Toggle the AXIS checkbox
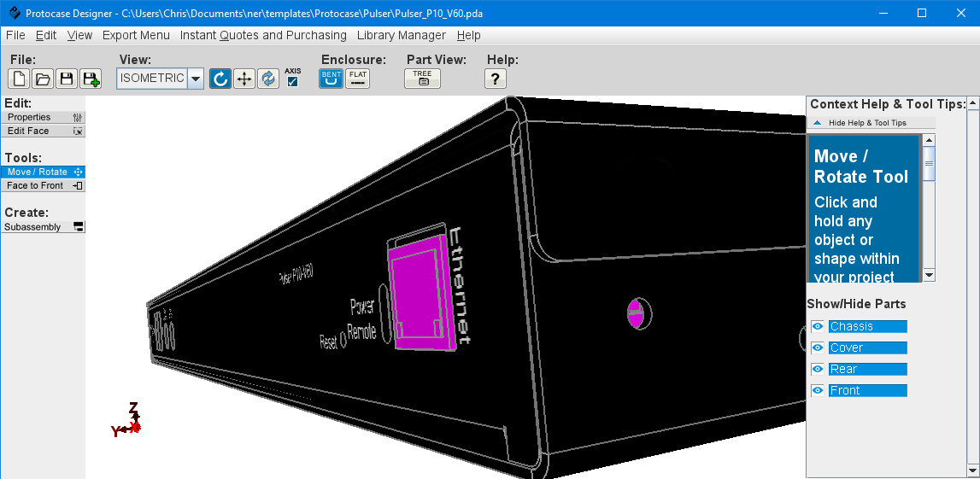 292,82
